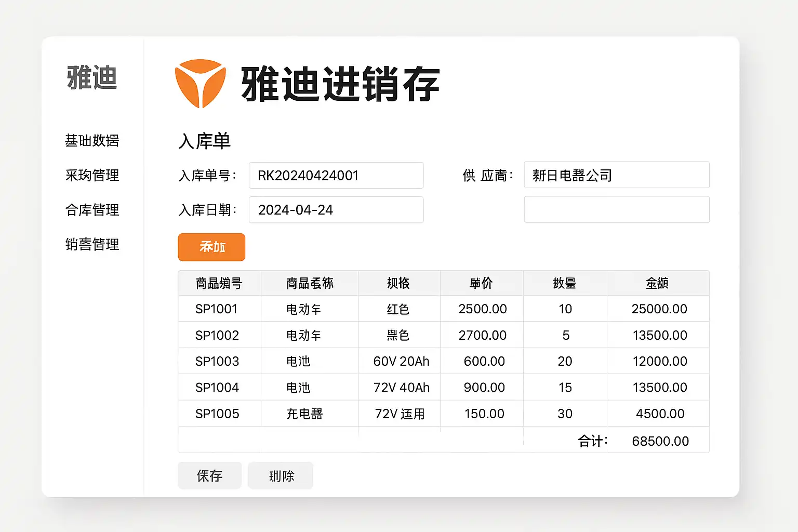Select the SP1005 product code cell

pos(217,414)
